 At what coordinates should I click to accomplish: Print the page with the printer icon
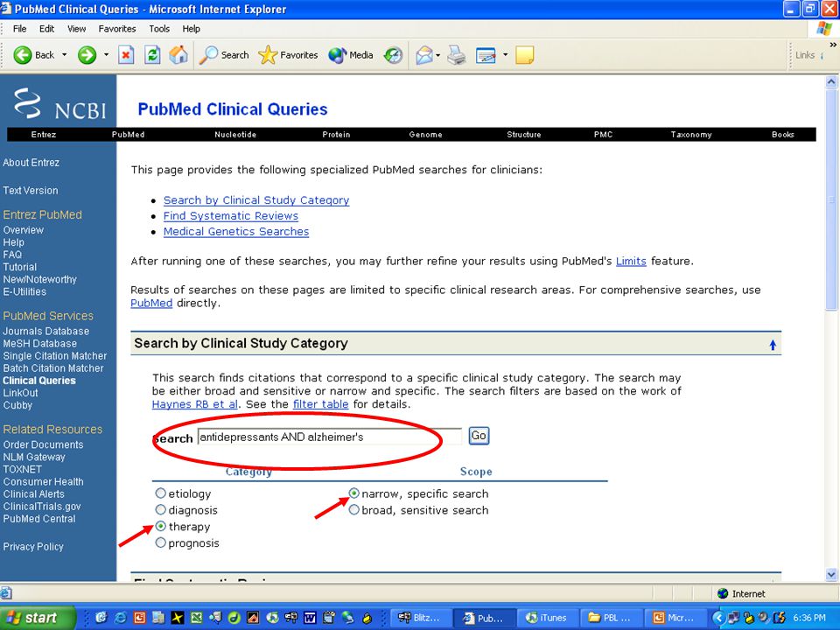click(x=457, y=54)
